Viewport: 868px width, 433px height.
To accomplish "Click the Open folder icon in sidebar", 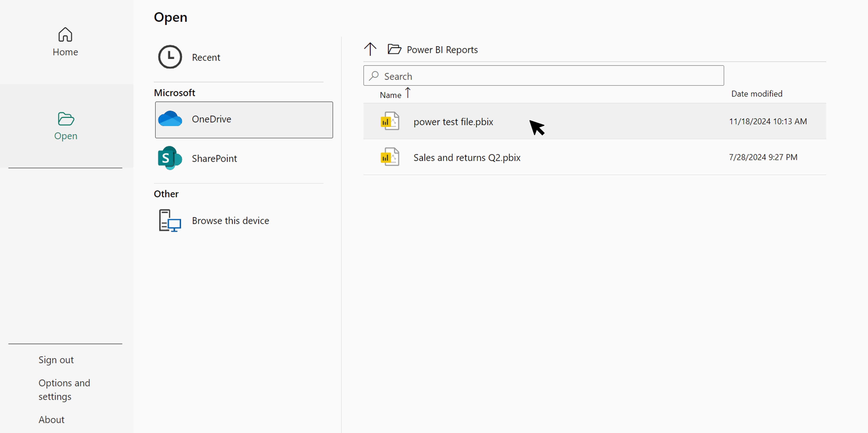I will click(x=66, y=119).
